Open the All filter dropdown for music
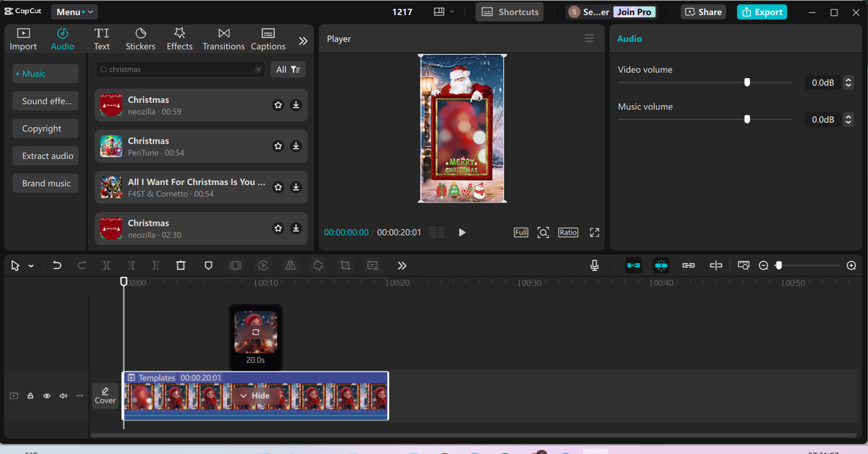 pos(288,70)
